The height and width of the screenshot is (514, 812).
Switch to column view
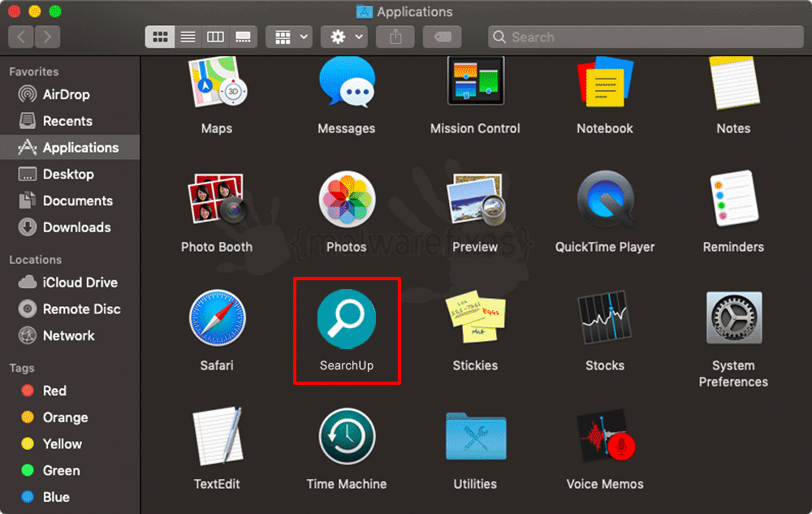(x=215, y=37)
